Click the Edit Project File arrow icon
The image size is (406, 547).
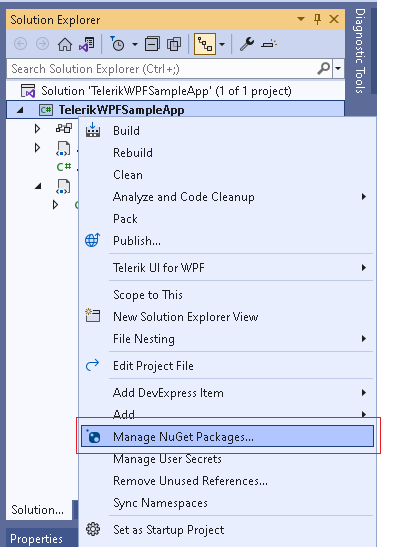point(92,365)
